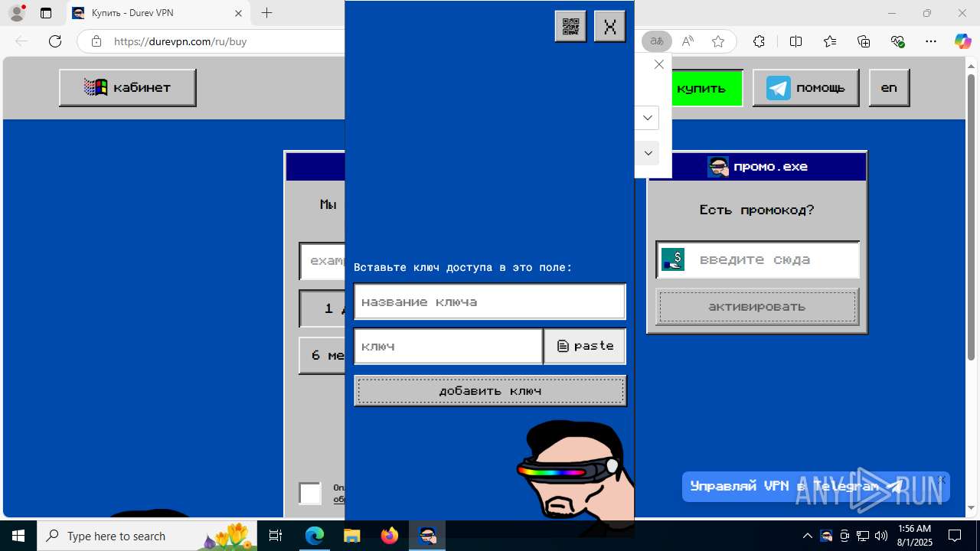Close the translate popup
This screenshot has height=551, width=980.
tap(659, 64)
